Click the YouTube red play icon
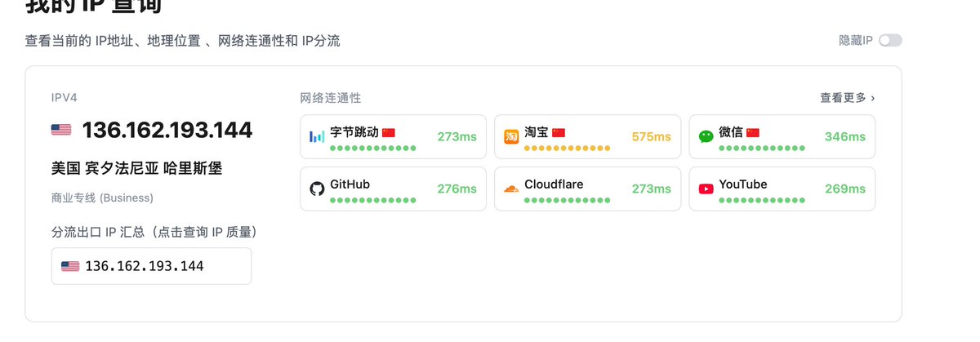Image resolution: width=980 pixels, height=342 pixels. 706,189
